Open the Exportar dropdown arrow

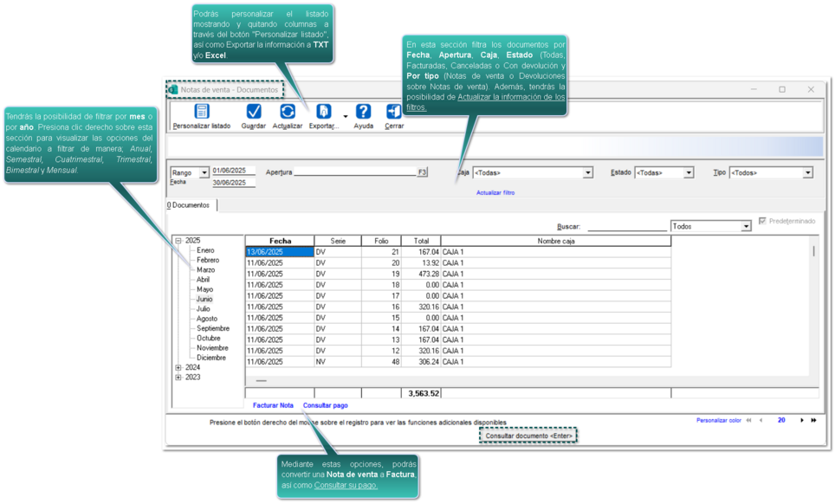click(x=346, y=116)
